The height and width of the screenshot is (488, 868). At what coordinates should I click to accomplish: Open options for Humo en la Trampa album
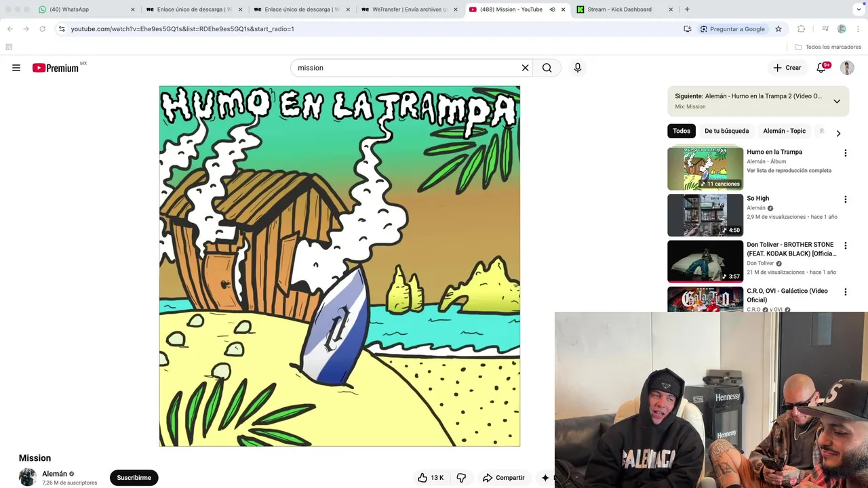point(845,153)
